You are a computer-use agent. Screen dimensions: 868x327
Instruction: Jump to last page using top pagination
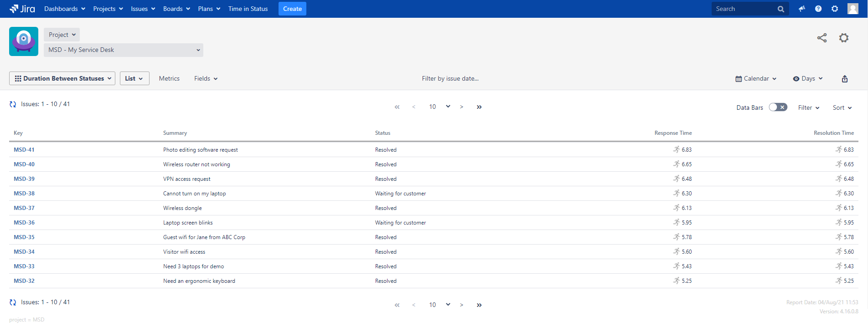coord(479,107)
